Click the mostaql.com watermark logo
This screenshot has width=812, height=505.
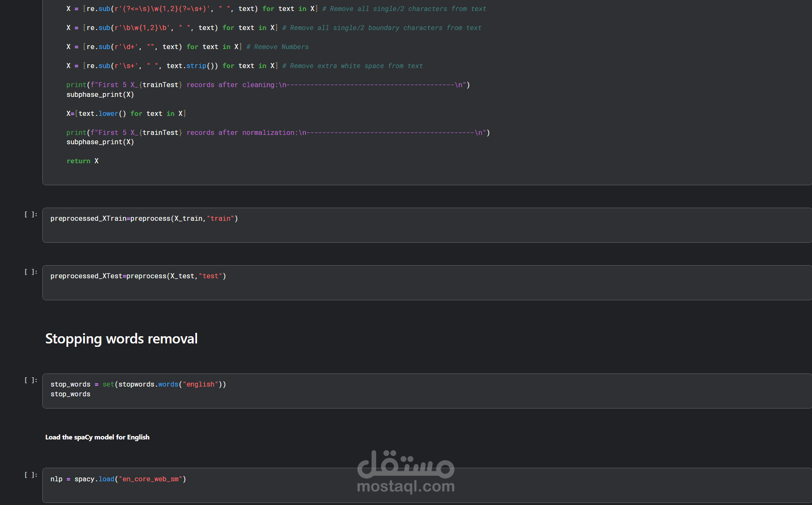tap(406, 472)
